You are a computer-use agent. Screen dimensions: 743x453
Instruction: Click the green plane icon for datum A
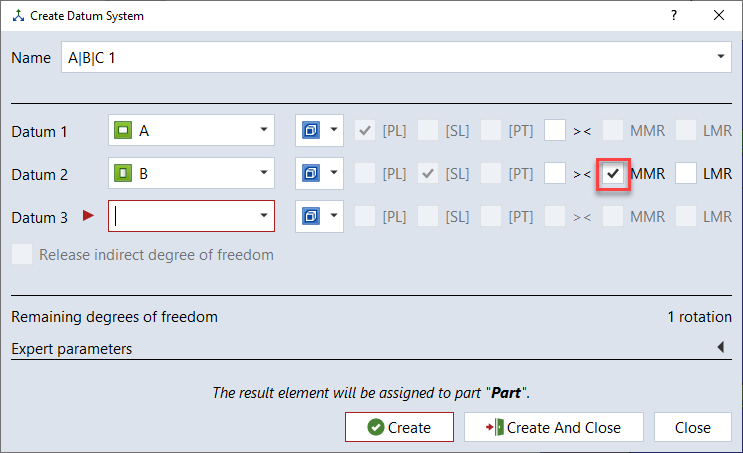tap(123, 131)
